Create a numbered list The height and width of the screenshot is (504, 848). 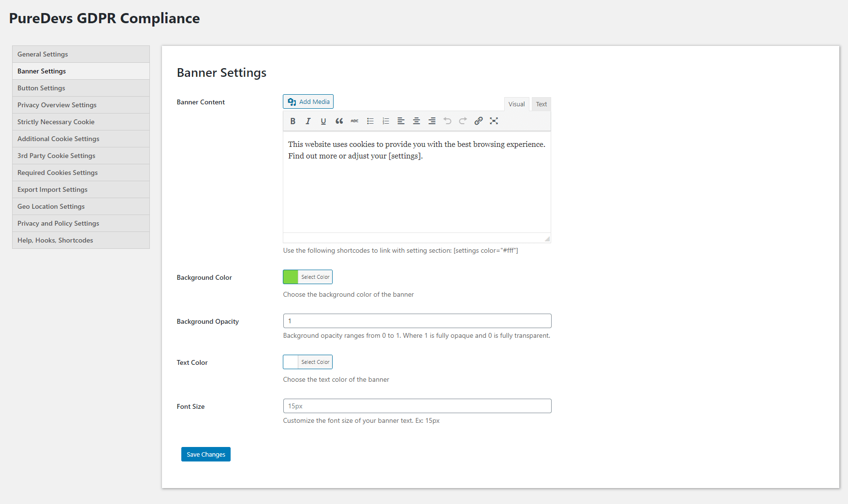click(x=385, y=121)
